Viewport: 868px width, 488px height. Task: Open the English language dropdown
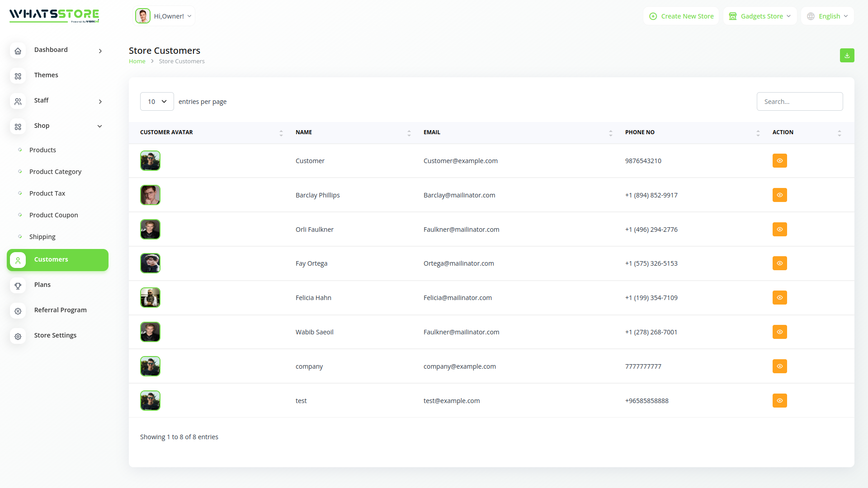(x=827, y=16)
